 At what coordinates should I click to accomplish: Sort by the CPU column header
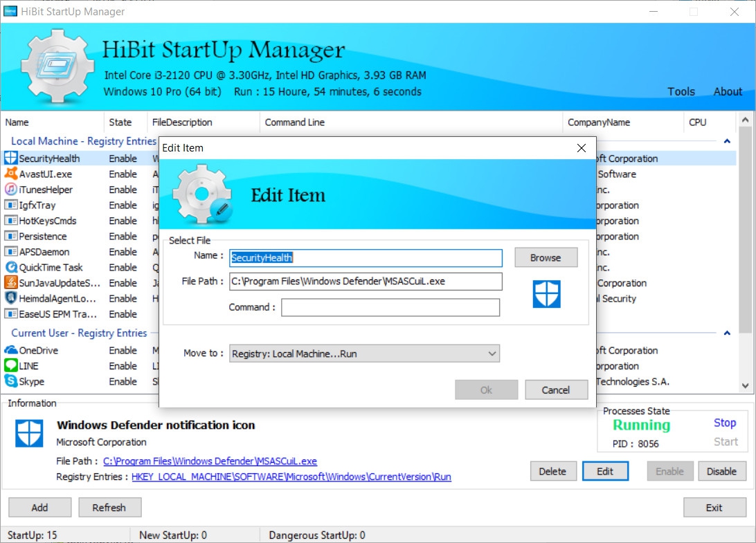click(709, 122)
